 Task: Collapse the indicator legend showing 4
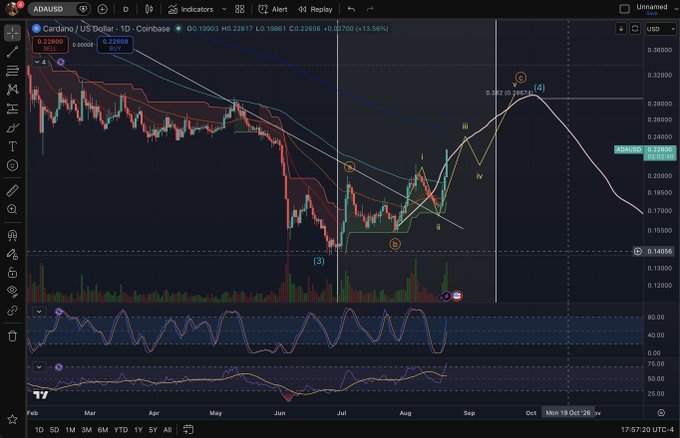coord(40,62)
